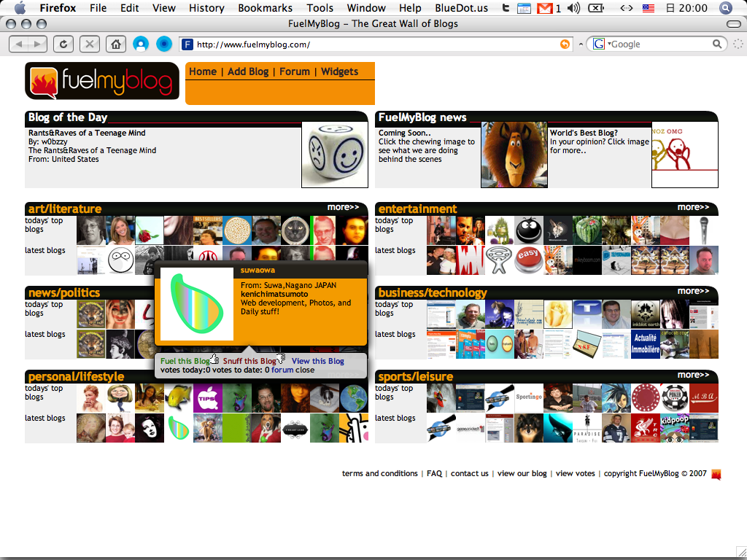
Task: Open the Widgets nav link
Action: tap(339, 71)
